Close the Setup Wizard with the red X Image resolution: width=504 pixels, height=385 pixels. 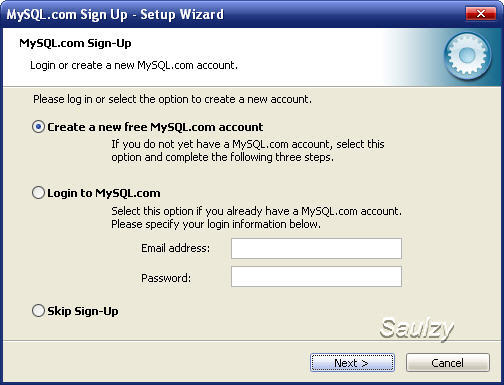[x=480, y=14]
